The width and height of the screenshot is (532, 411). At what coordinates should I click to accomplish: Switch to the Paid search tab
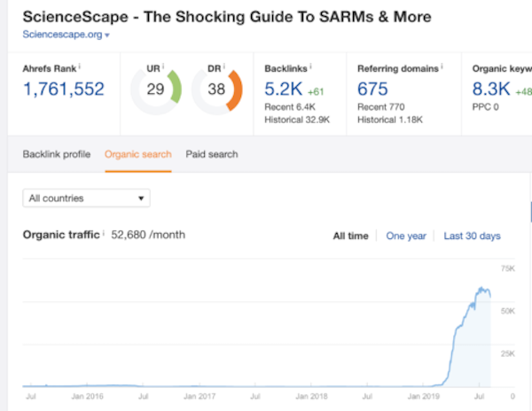pyautogui.click(x=212, y=154)
